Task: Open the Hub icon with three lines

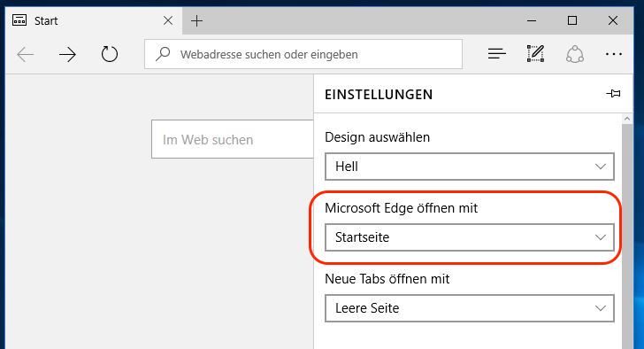Action: 496,54
